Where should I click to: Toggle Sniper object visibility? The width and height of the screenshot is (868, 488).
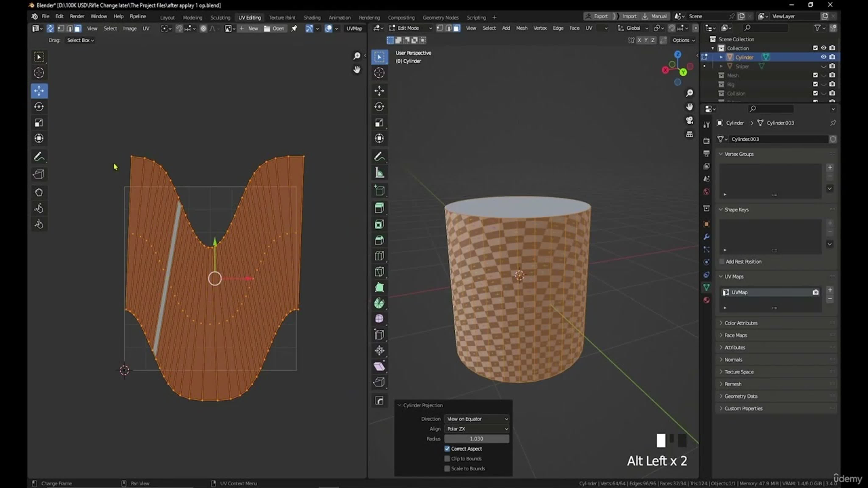pos(823,66)
